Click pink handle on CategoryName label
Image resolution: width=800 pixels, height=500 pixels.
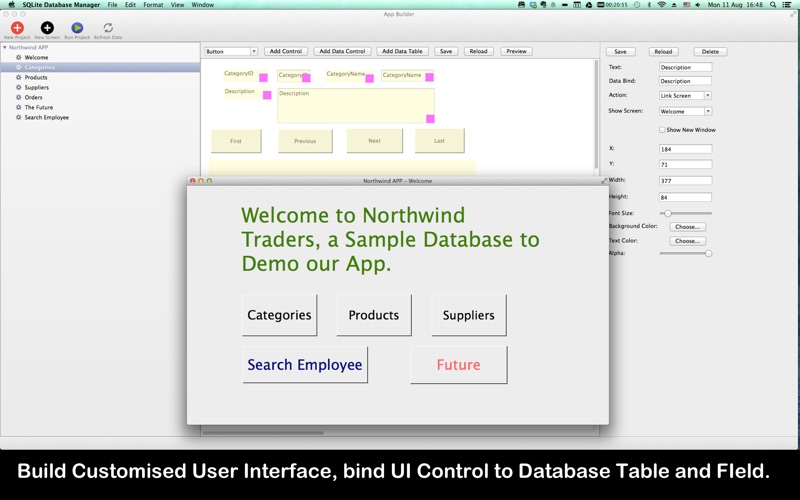coord(369,78)
